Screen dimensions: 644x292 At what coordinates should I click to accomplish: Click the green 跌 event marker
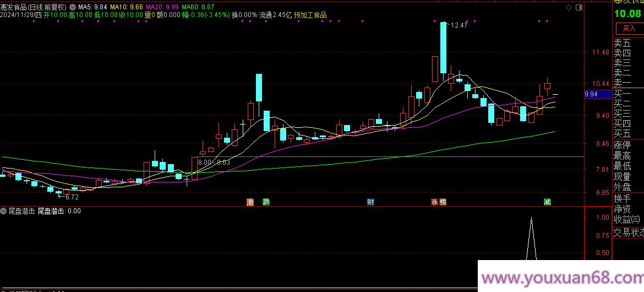[x=266, y=202]
